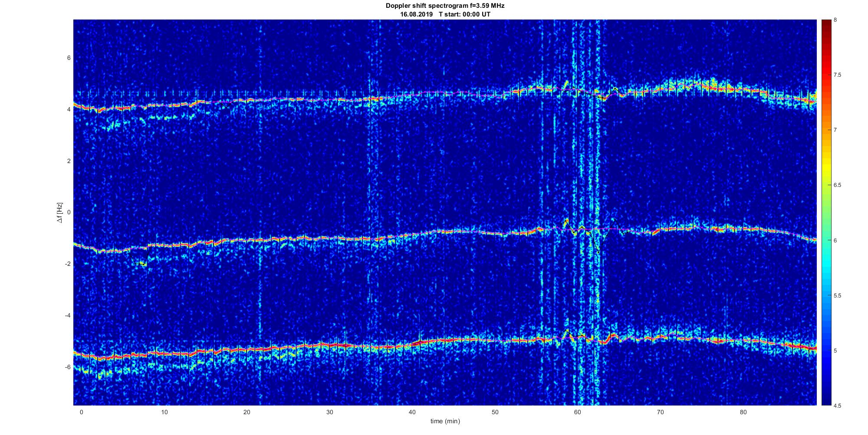Click the colorbar tick label '4.5'
Image resolution: width=868 pixels, height=435 pixels.
tap(837, 406)
